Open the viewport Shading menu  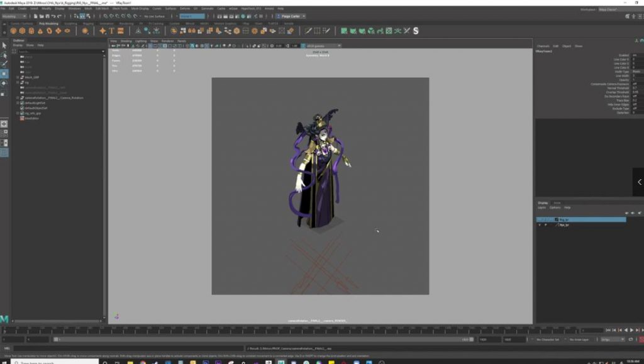click(x=126, y=41)
